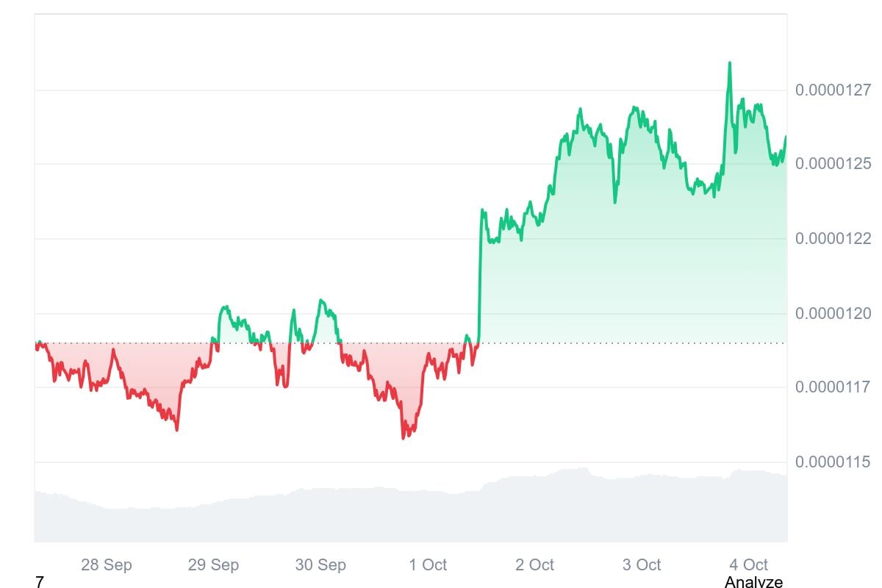This screenshot has height=588, width=882.
Task: Click the 4 Oct date label
Action: tap(748, 564)
